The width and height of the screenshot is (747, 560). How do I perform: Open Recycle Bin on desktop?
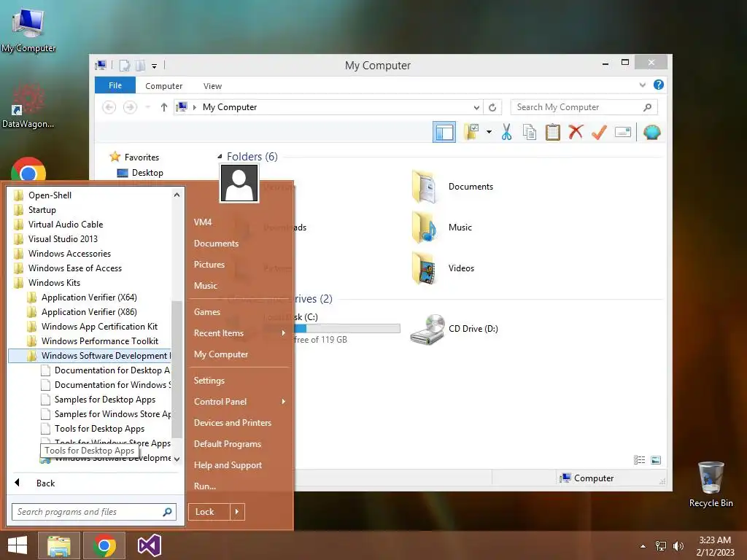[711, 484]
